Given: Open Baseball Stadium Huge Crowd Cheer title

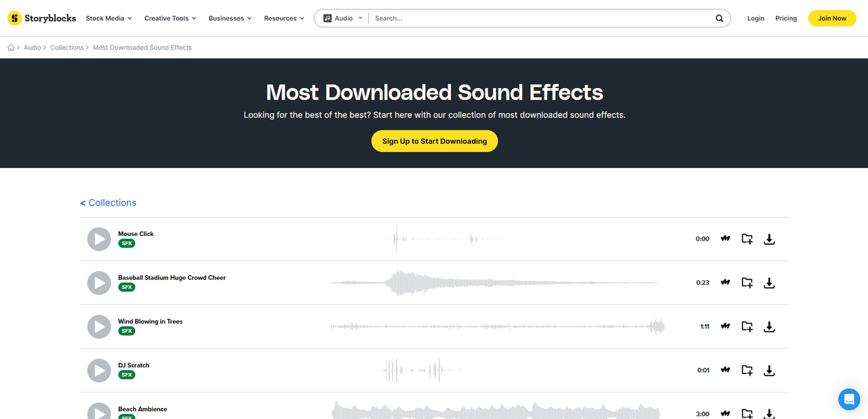Looking at the screenshot, I should tap(172, 278).
